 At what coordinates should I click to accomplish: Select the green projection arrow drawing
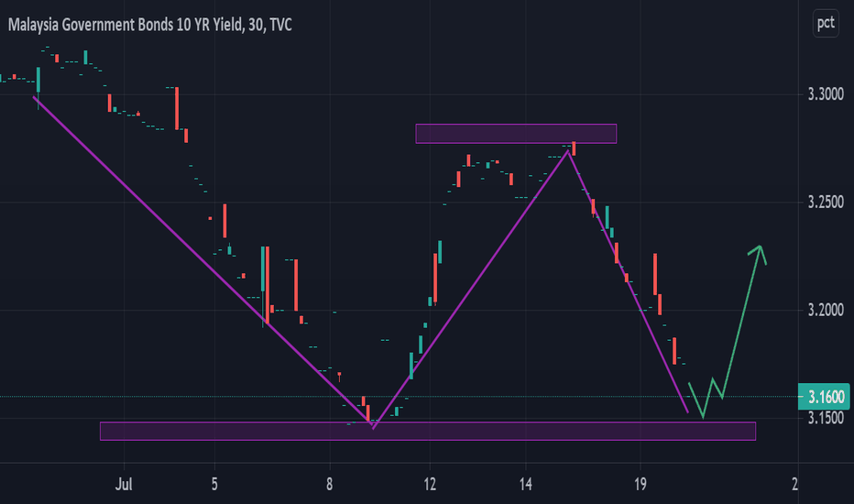[728, 332]
